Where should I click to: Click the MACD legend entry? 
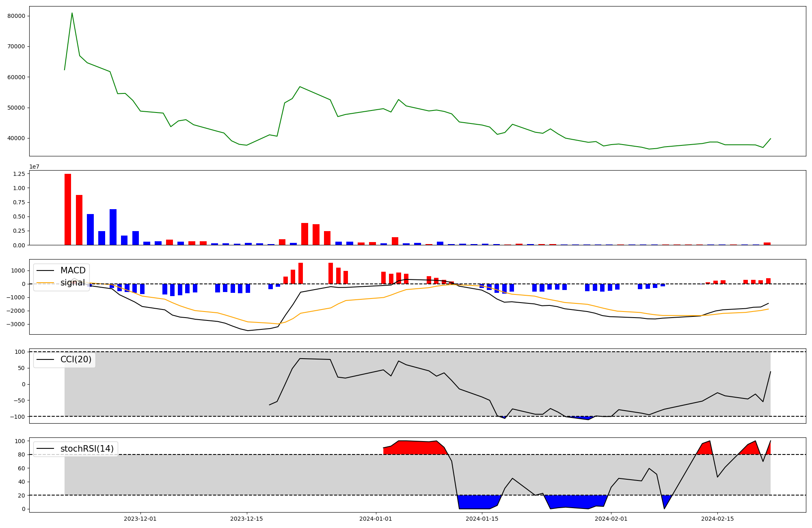(73, 270)
